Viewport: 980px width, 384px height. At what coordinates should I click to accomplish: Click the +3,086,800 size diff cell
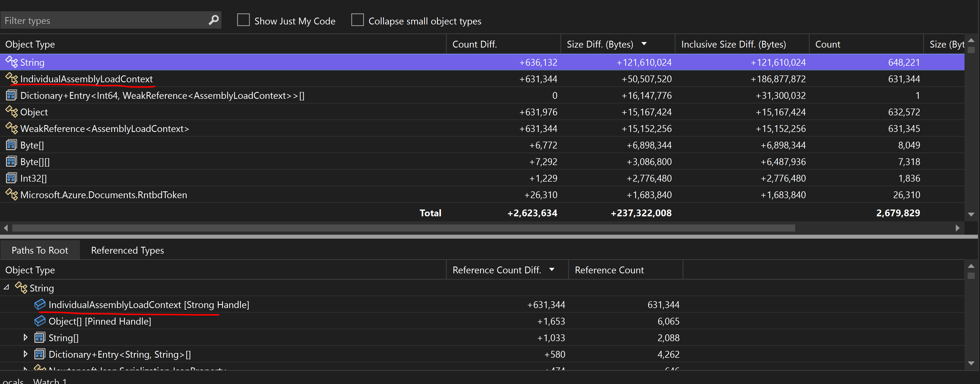pos(649,162)
